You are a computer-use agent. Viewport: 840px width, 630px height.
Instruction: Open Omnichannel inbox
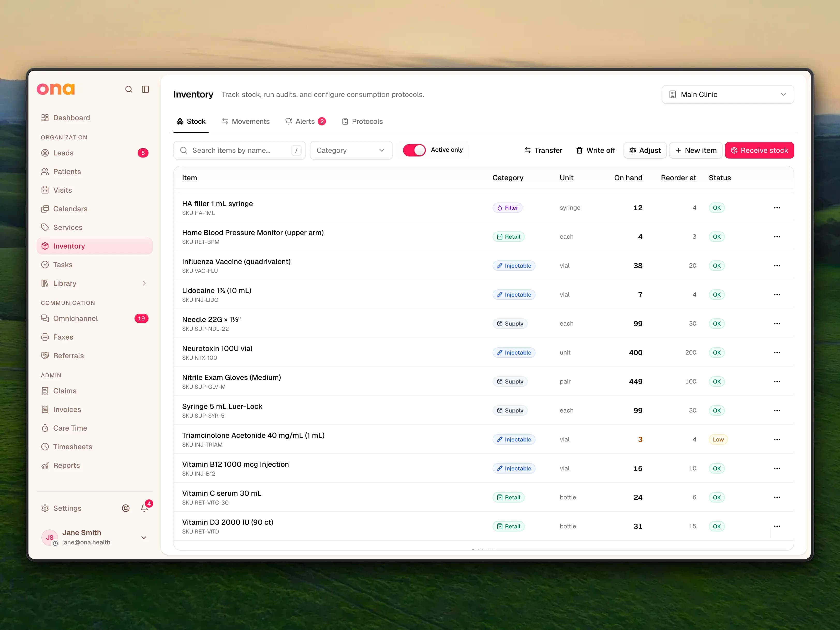pos(95,318)
